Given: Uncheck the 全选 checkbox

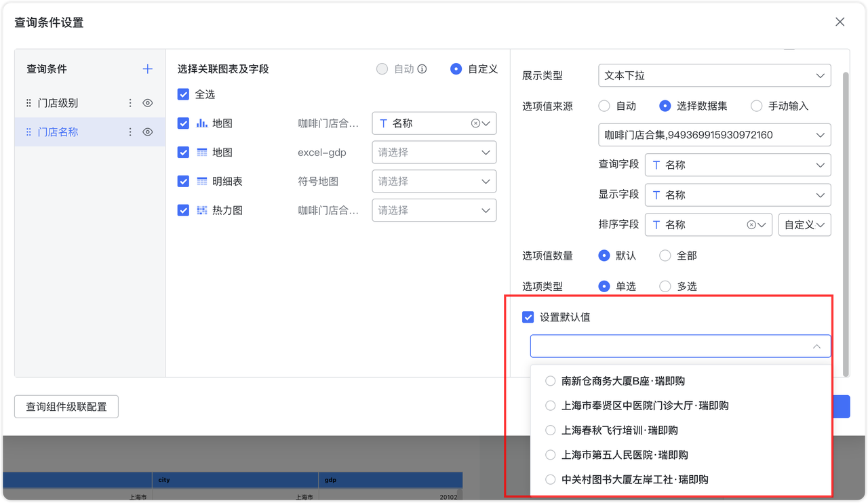Looking at the screenshot, I should point(183,94).
